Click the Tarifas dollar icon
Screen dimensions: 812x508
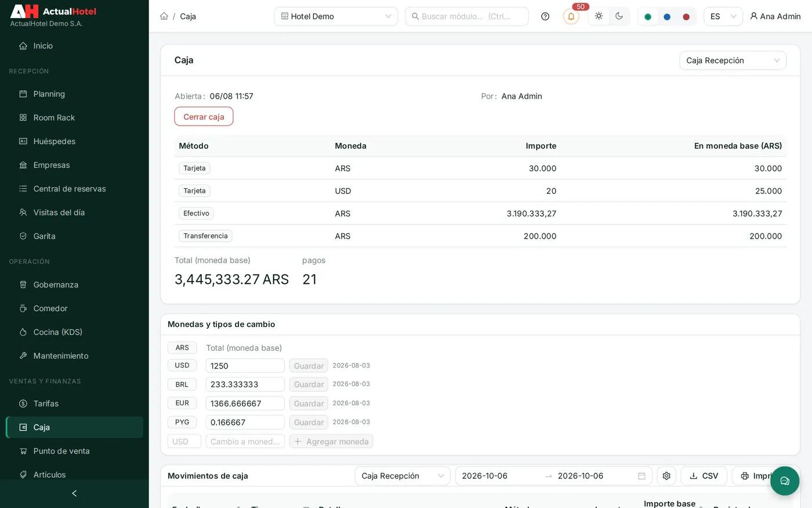(x=23, y=403)
